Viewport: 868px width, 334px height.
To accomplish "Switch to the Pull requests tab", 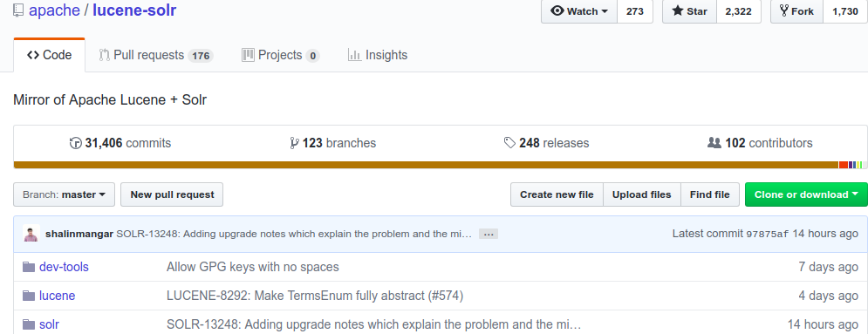I will coord(156,55).
